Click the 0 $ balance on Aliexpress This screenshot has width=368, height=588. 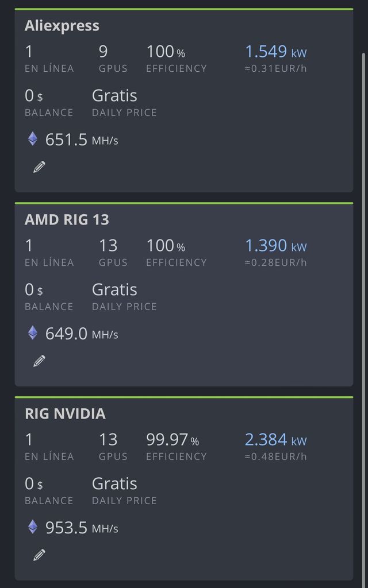(x=33, y=96)
